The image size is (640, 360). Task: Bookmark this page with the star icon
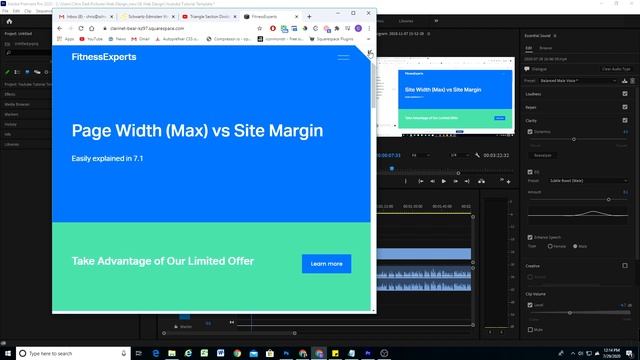tap(260, 29)
